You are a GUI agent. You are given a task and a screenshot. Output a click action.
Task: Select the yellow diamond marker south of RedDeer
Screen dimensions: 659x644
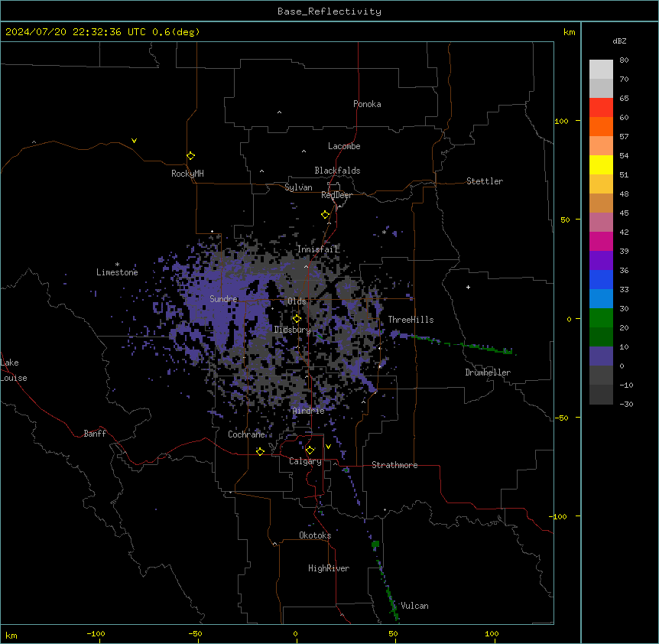tap(325, 215)
